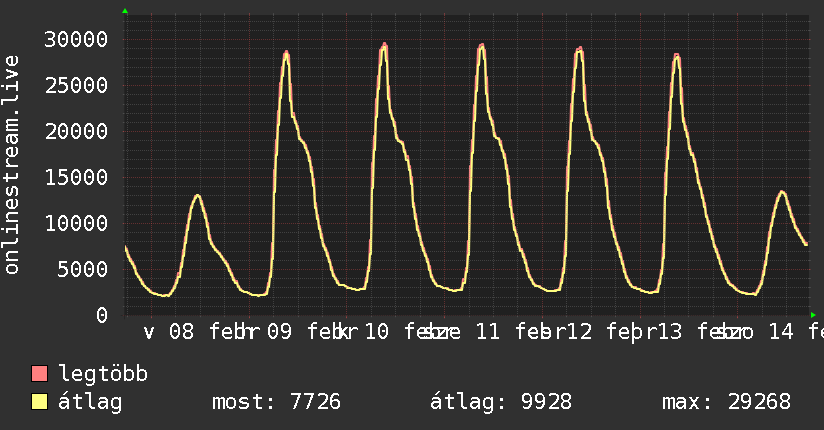Select the legtöbb legend label

point(103,374)
